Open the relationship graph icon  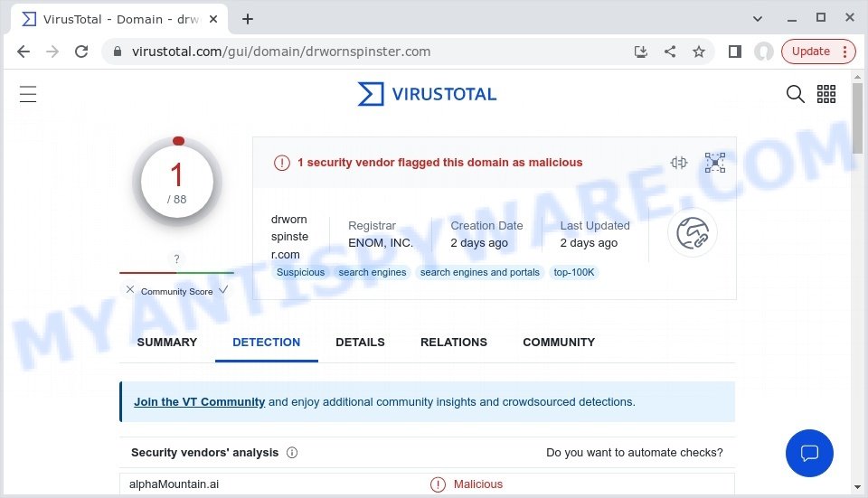pos(714,163)
